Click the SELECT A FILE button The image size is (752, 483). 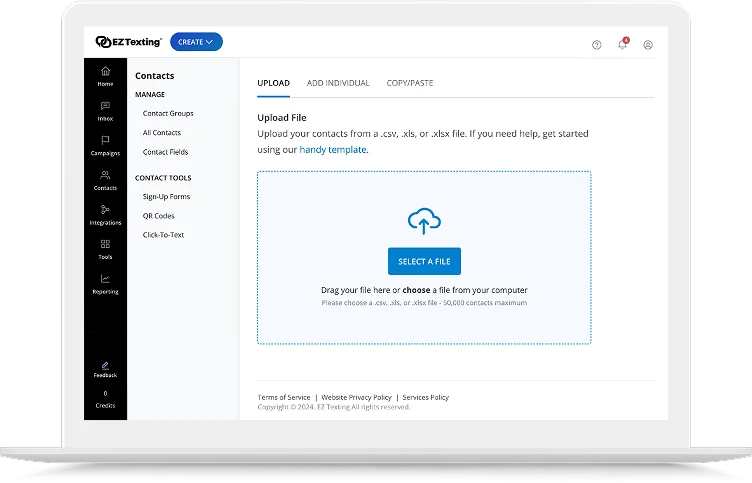coord(424,261)
